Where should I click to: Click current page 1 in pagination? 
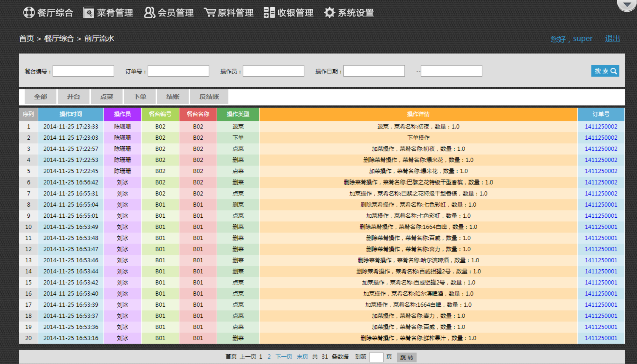tap(261, 357)
